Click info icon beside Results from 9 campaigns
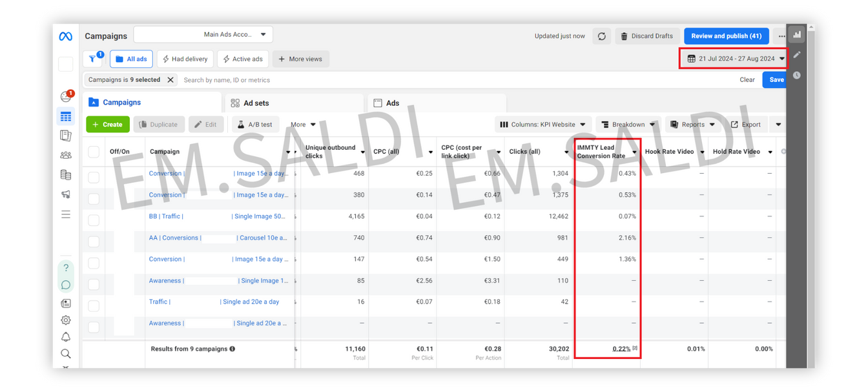 pos(232,349)
